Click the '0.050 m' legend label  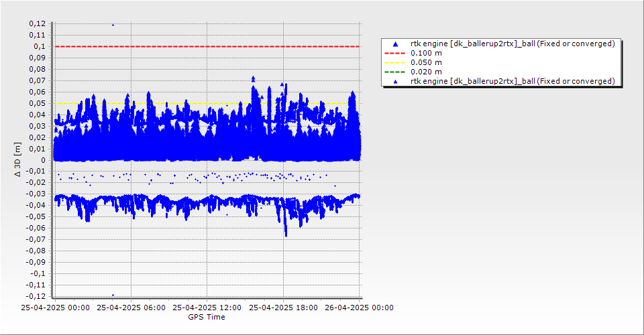coord(427,63)
